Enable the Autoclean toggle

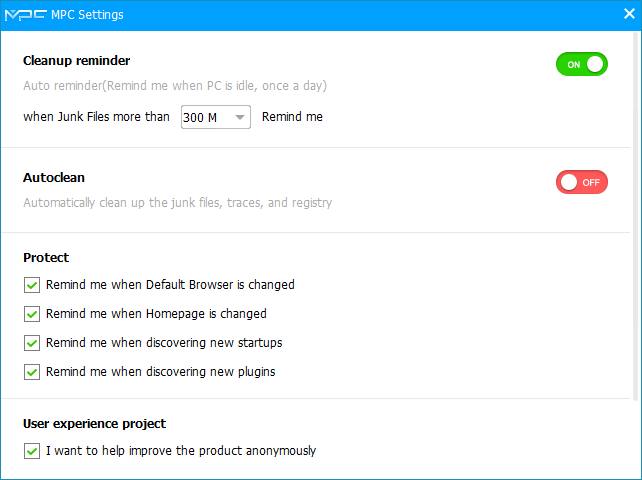pos(582,182)
